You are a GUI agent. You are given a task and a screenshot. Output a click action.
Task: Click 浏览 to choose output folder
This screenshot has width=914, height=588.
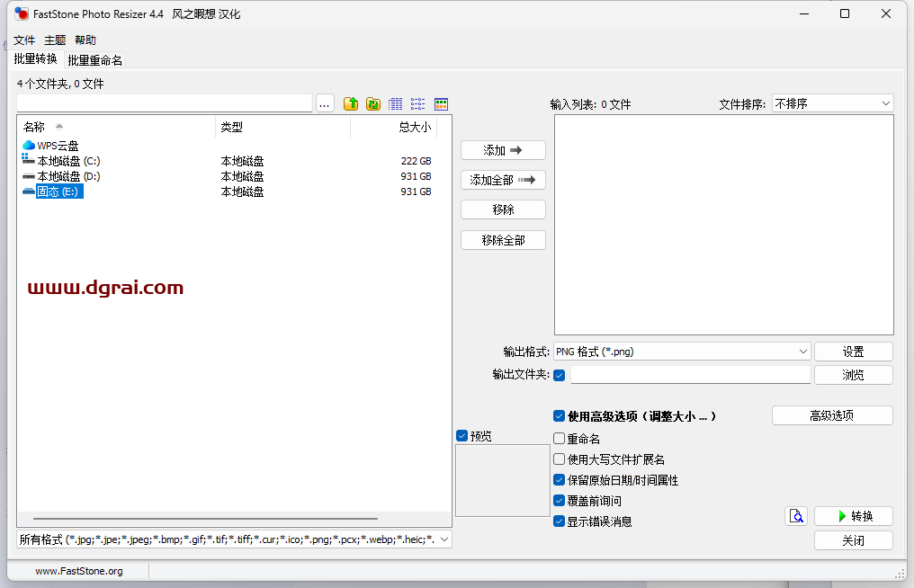click(854, 375)
